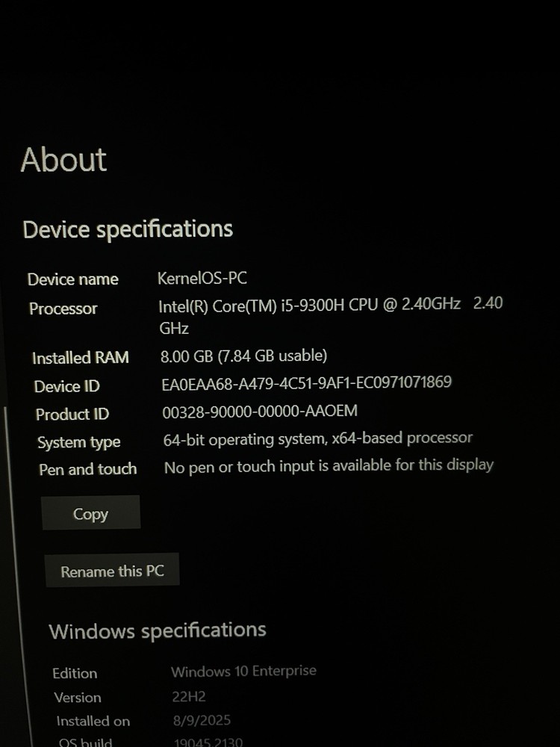
Task: Click the Installed RAM label
Action: [x=81, y=358]
